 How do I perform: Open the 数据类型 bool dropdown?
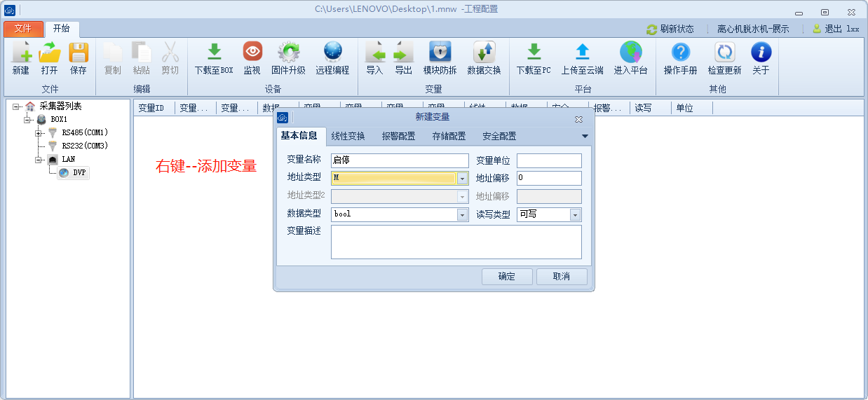click(463, 215)
